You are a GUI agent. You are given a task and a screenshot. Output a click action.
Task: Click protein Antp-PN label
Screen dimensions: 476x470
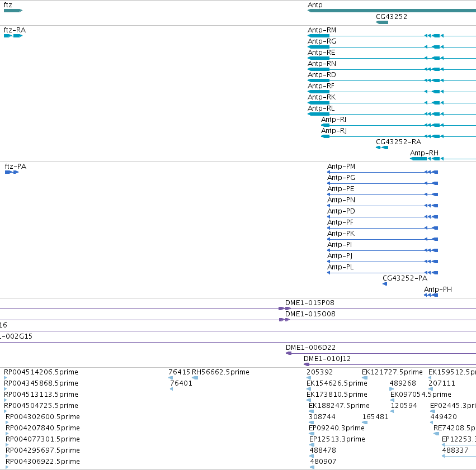click(341, 200)
